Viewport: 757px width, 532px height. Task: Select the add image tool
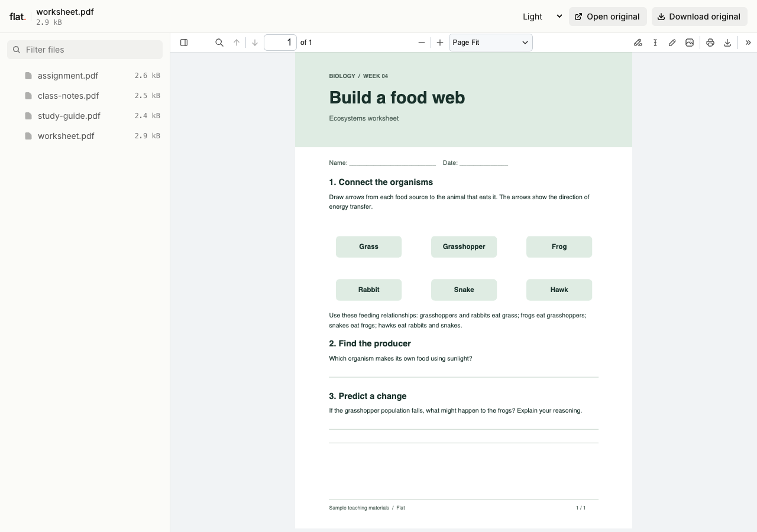(690, 43)
